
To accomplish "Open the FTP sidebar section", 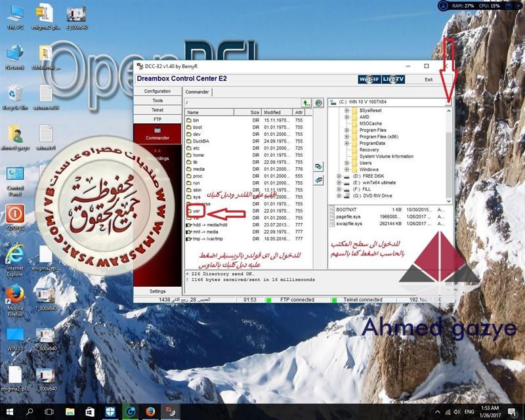I will click(x=157, y=119).
